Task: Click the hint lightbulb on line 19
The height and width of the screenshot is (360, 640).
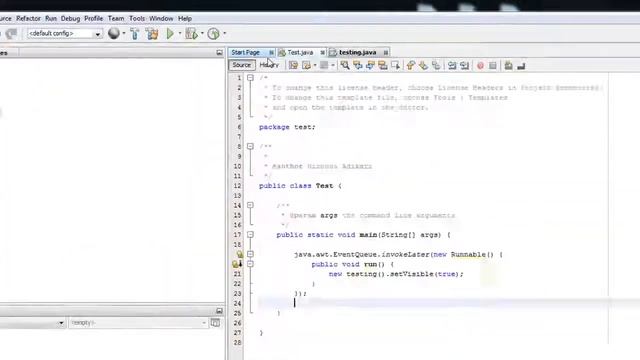Action: coord(240,254)
